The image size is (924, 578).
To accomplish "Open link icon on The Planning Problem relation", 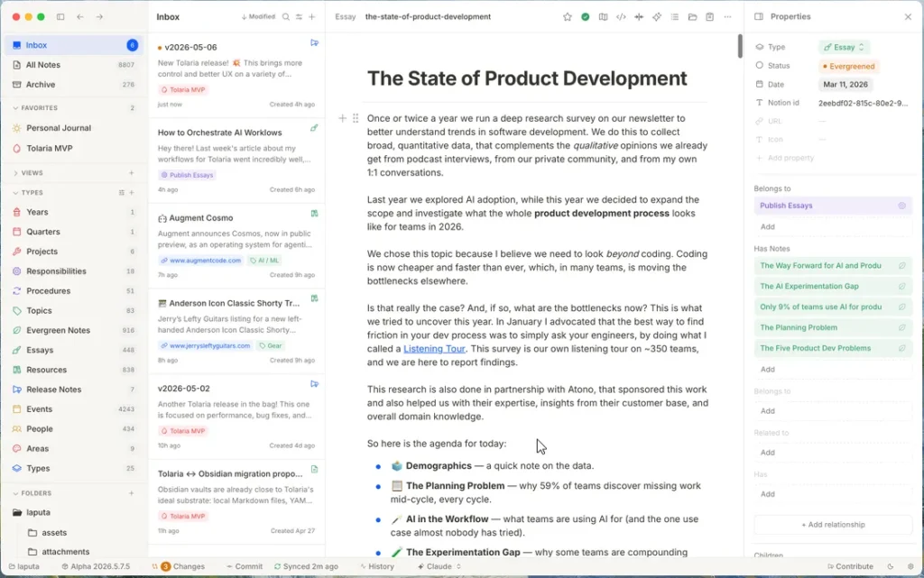I will tap(901, 327).
